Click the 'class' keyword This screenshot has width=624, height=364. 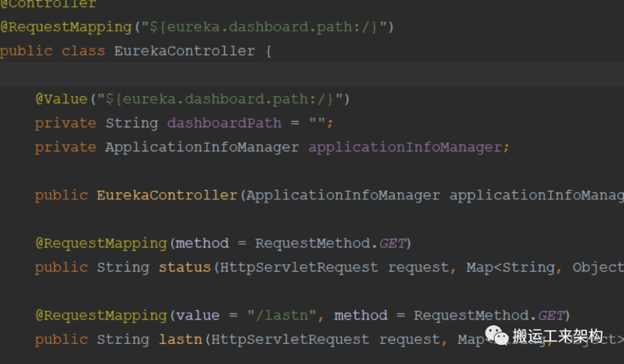84,51
